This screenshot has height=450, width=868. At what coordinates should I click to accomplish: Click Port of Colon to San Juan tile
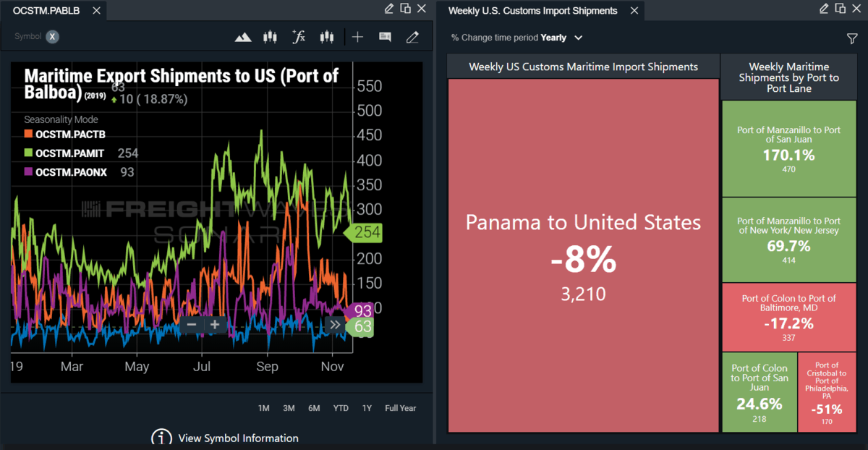(759, 392)
